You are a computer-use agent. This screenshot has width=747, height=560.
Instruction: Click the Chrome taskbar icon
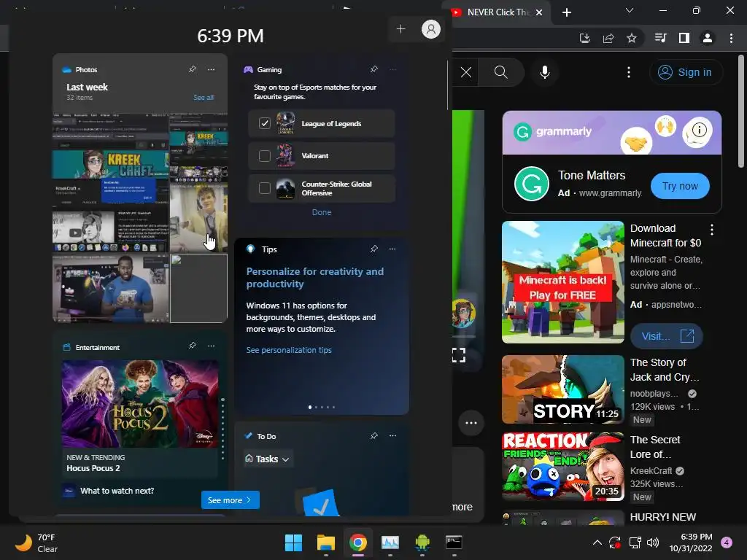coord(357,542)
